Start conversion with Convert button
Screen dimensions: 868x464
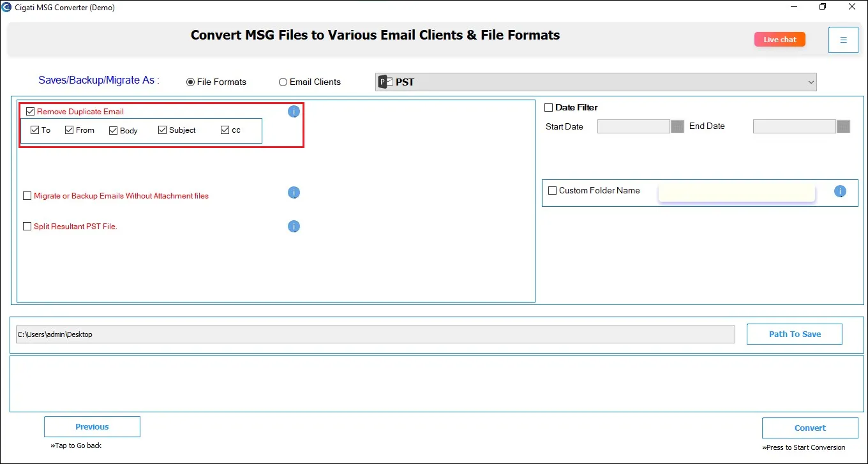point(810,428)
